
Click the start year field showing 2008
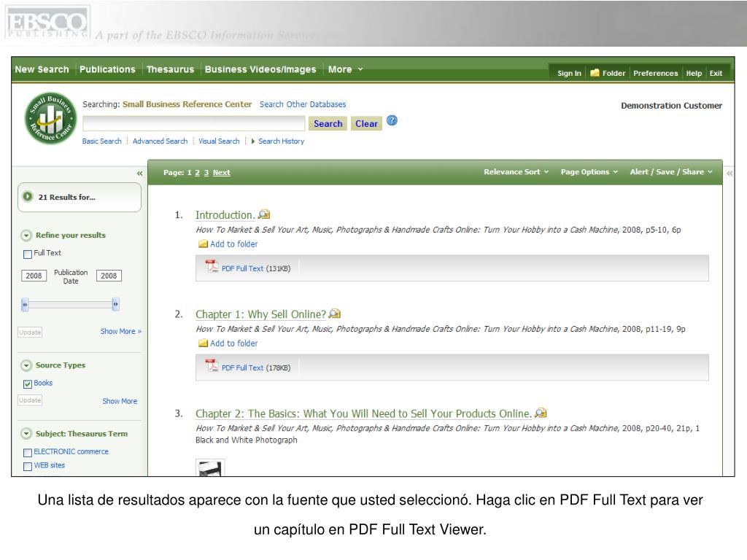click(34, 276)
